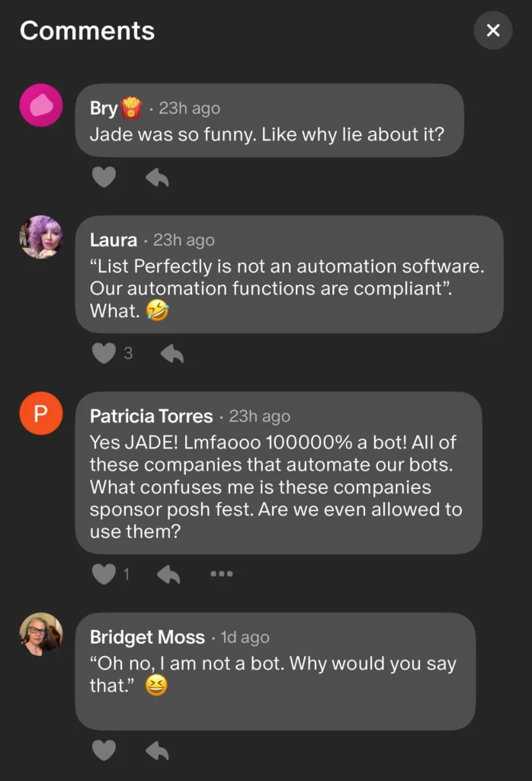
Task: Like Patricia Torres's comment
Action: [x=103, y=574]
